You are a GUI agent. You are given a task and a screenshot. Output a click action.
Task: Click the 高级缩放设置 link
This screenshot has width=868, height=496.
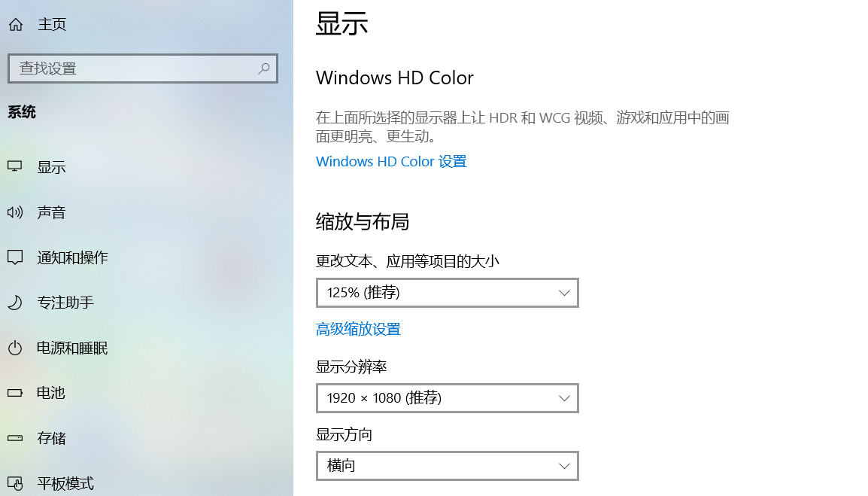[x=358, y=329]
